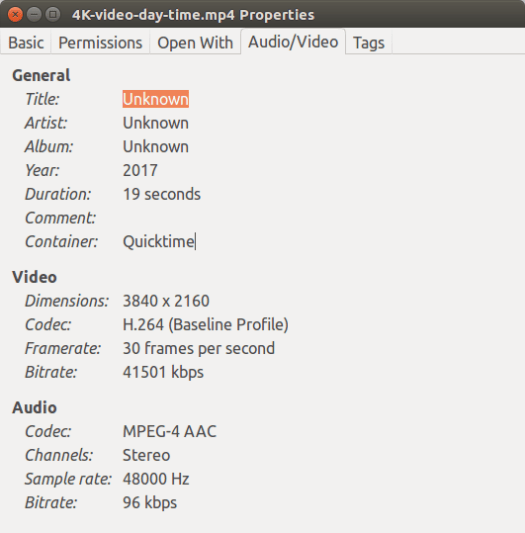
Task: Click the Year value 2017
Action: click(140, 170)
